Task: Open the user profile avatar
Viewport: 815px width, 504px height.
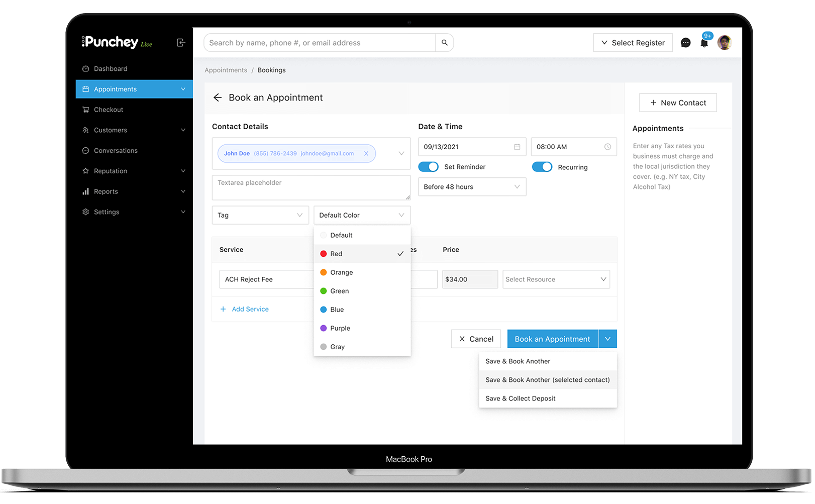Action: click(x=724, y=43)
